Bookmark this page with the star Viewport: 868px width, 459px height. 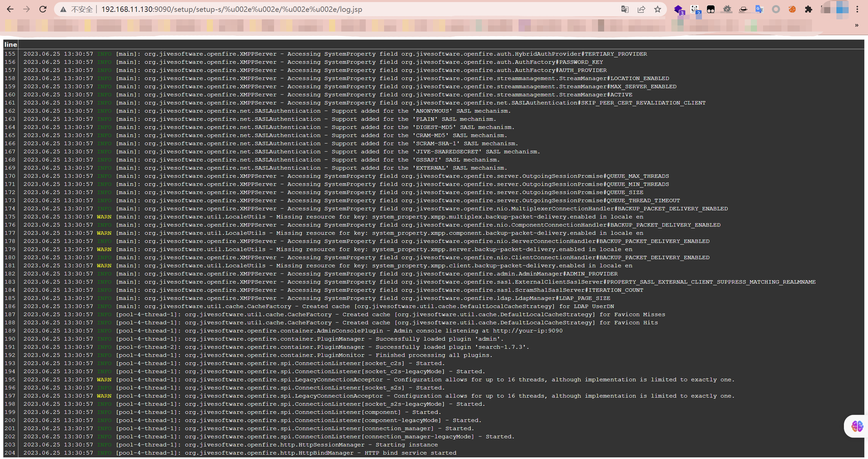658,9
